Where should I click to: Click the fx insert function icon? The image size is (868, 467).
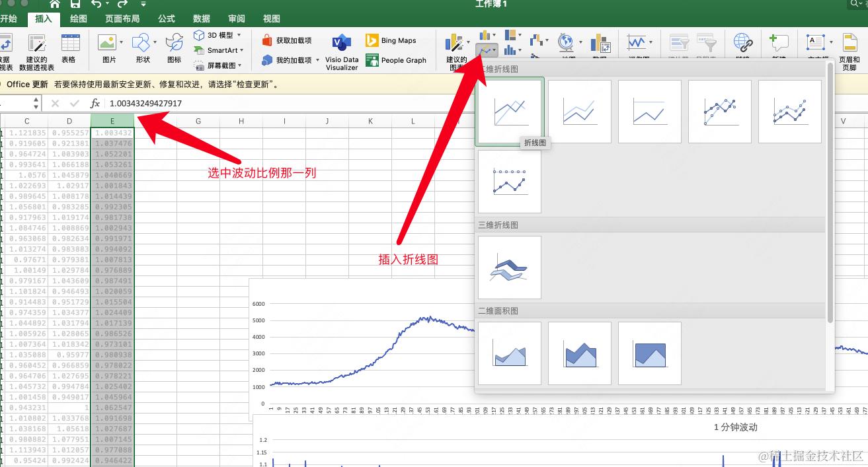pyautogui.click(x=95, y=103)
